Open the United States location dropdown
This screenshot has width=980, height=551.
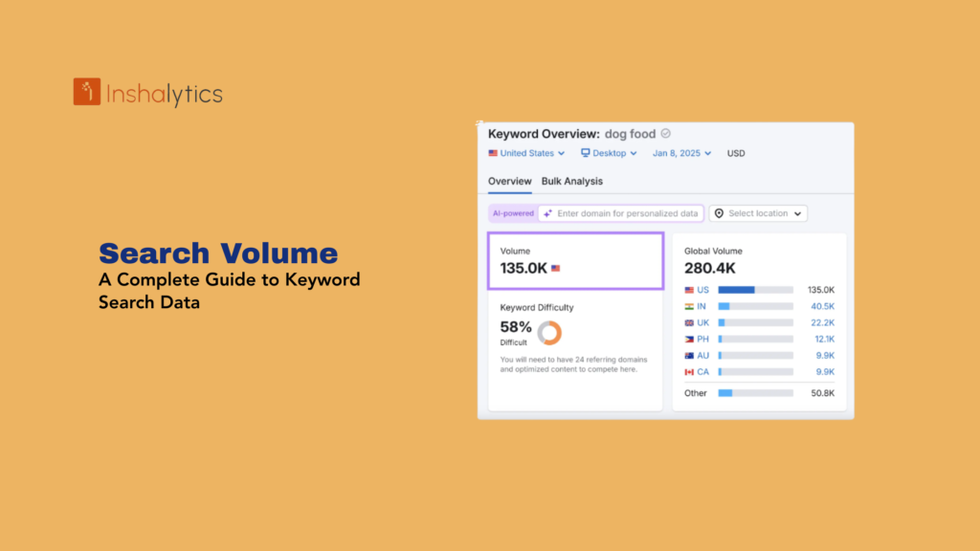pos(526,153)
